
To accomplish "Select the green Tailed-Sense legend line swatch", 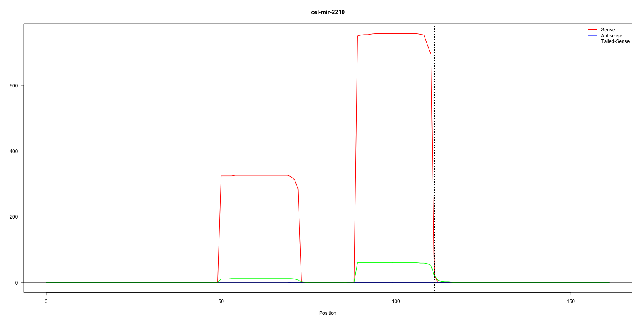I will point(592,41).
